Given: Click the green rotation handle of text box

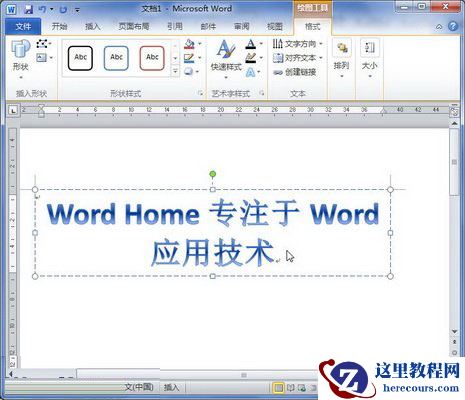Looking at the screenshot, I should (213, 174).
